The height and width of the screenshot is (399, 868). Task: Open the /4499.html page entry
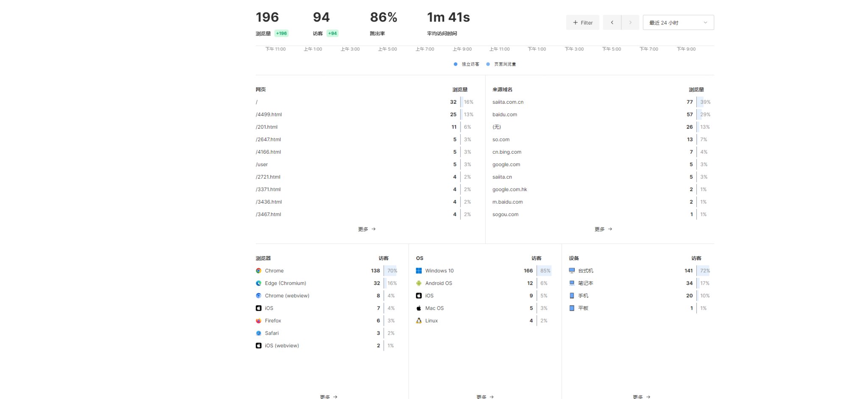click(269, 114)
